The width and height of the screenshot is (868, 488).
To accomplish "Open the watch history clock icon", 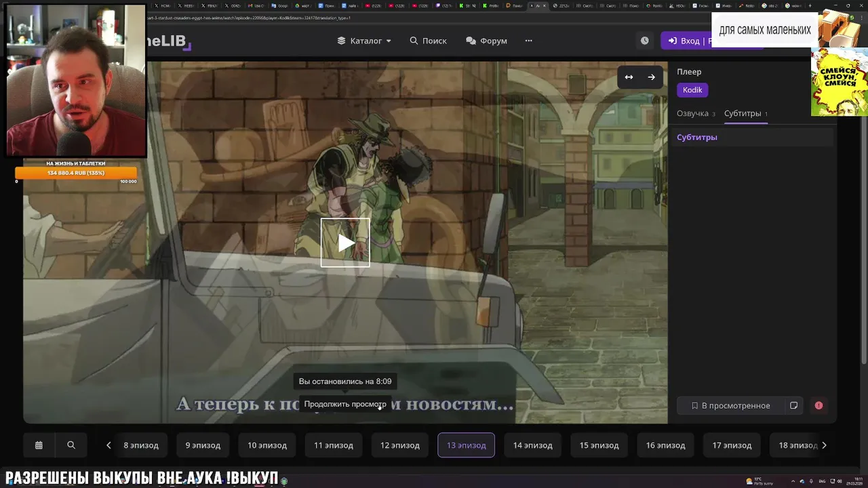I will click(644, 41).
